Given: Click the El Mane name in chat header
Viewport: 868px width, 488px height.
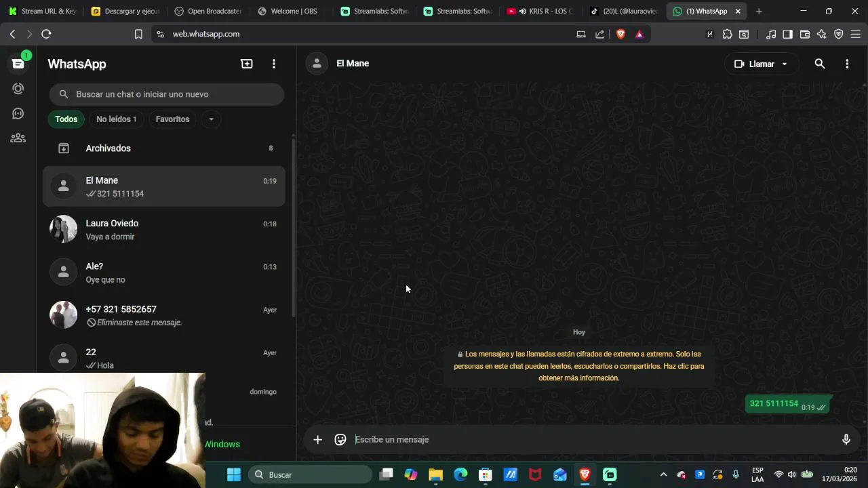Looking at the screenshot, I should pyautogui.click(x=353, y=64).
